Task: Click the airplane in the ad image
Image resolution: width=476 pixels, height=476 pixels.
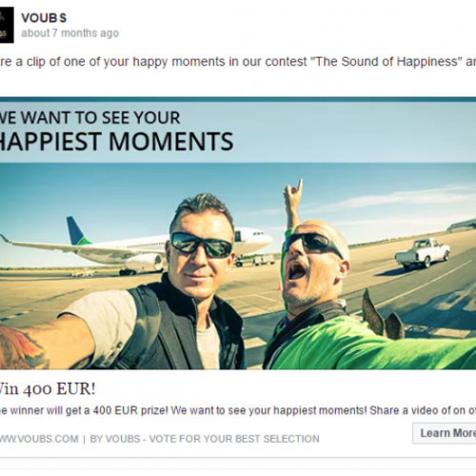Action: pos(136,246)
